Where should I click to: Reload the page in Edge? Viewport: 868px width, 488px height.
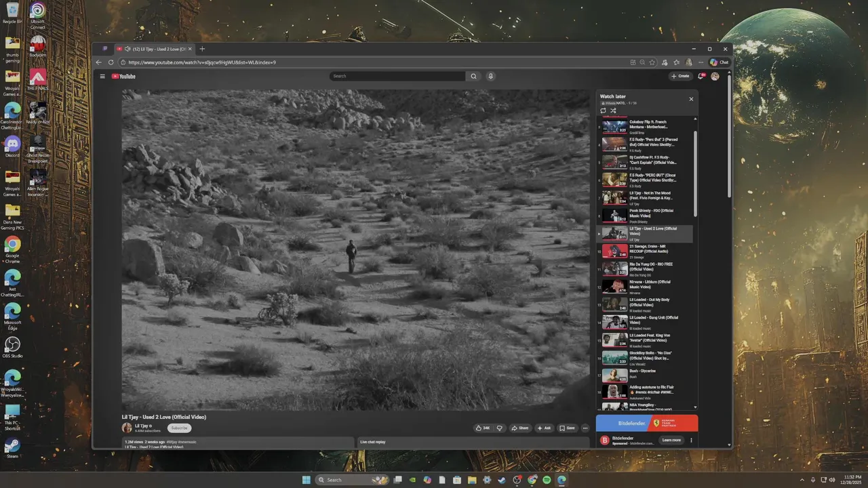point(111,62)
